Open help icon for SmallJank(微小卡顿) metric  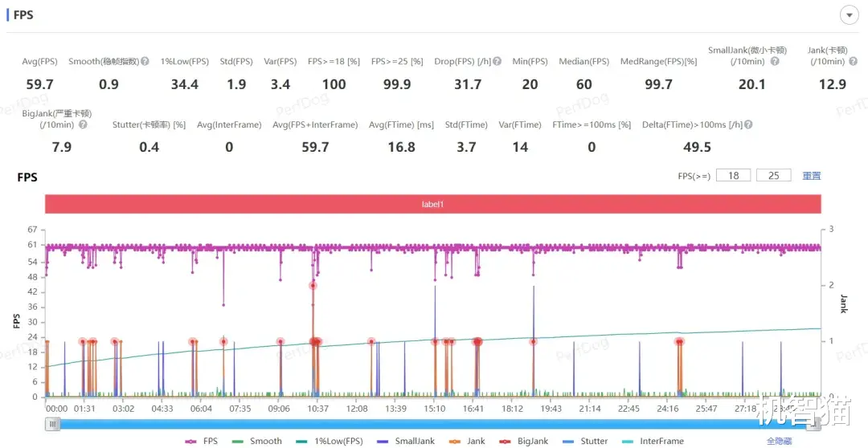(775, 61)
